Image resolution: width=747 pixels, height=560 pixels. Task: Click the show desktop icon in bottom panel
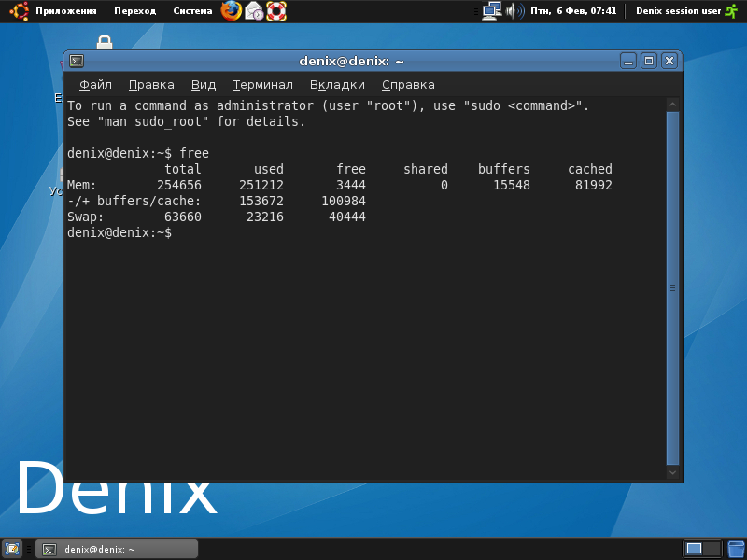[x=12, y=549]
